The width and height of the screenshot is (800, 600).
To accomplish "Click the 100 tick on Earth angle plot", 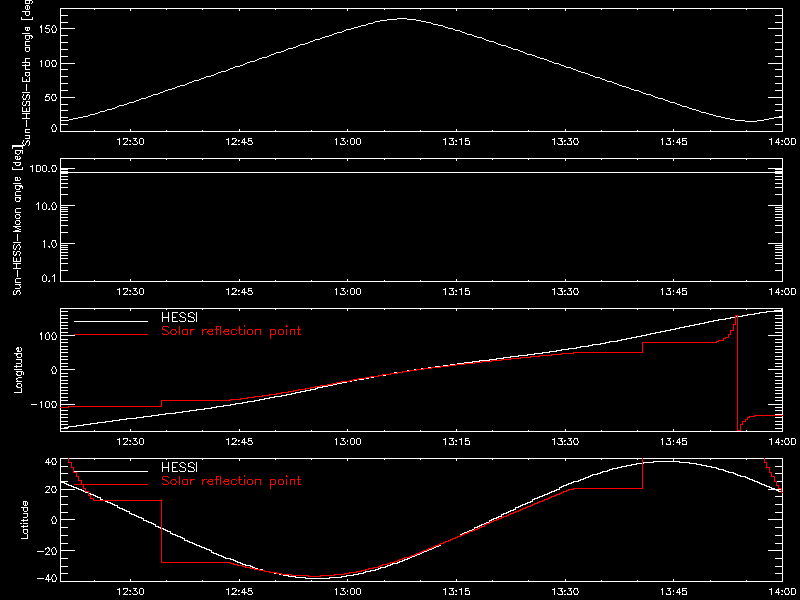I will point(46,64).
